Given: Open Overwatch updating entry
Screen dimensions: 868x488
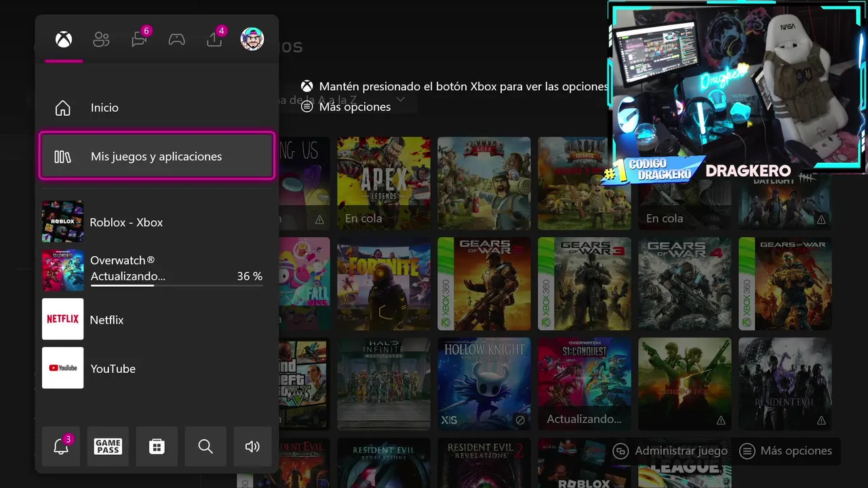Looking at the screenshot, I should click(157, 270).
